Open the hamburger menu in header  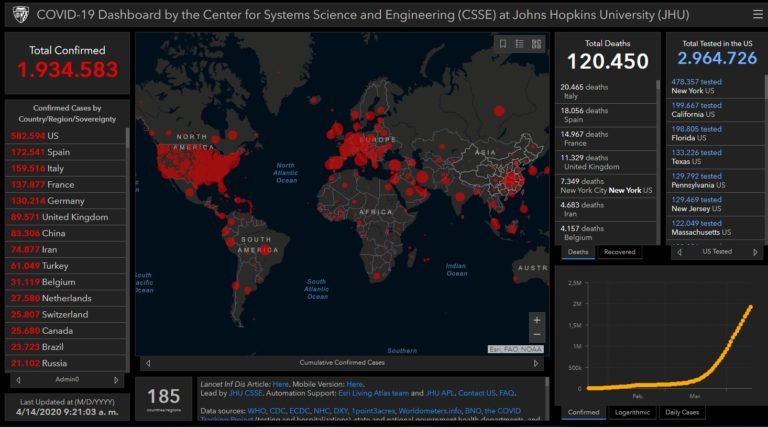[x=755, y=15]
